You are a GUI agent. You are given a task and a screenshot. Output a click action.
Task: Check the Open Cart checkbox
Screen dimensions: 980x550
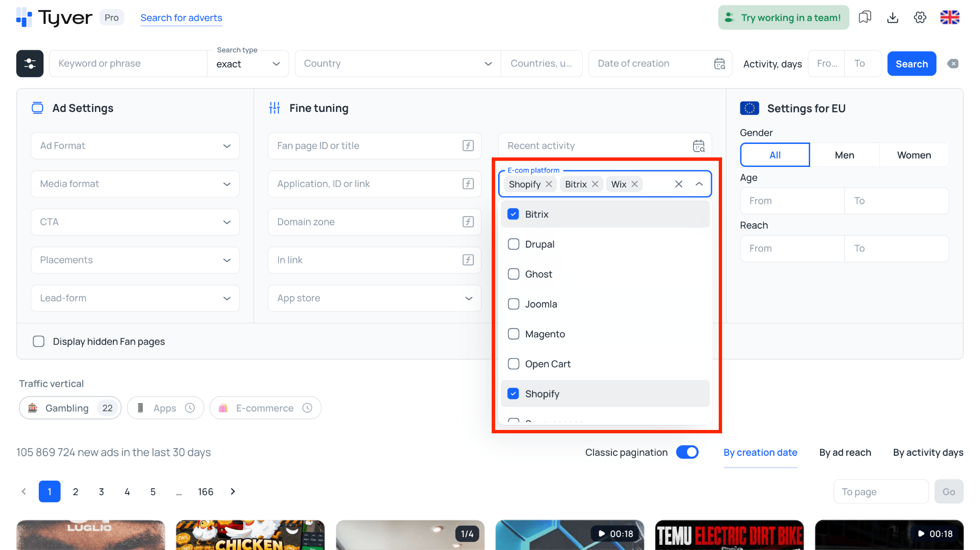[x=513, y=363]
